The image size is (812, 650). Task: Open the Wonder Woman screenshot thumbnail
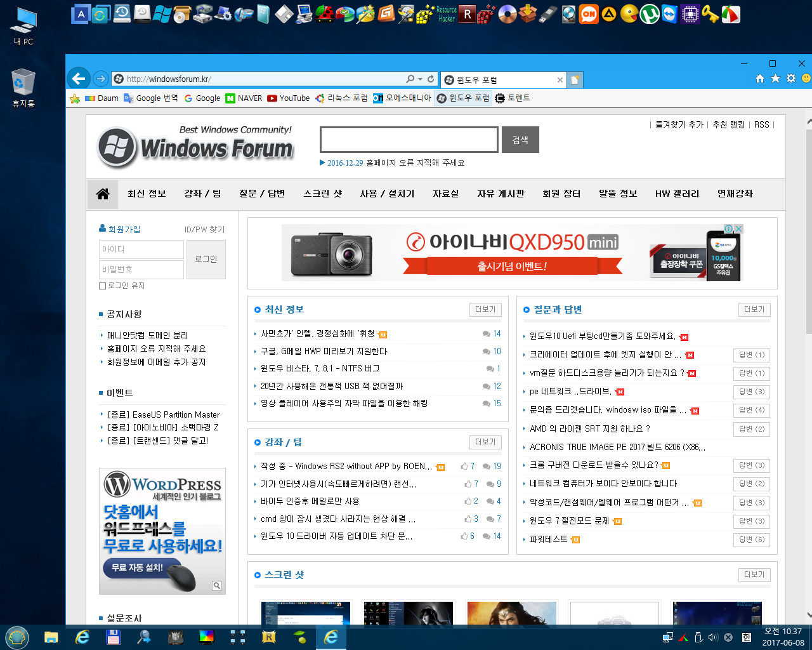click(511, 613)
